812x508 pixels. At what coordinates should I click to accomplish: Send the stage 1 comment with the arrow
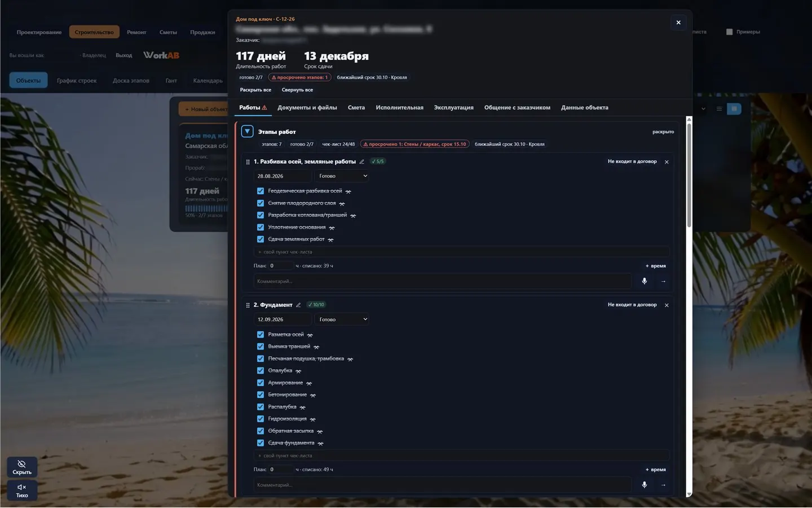click(x=663, y=281)
